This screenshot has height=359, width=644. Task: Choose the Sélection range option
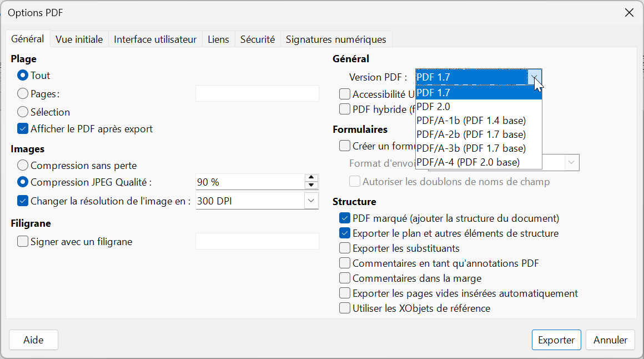pos(23,112)
